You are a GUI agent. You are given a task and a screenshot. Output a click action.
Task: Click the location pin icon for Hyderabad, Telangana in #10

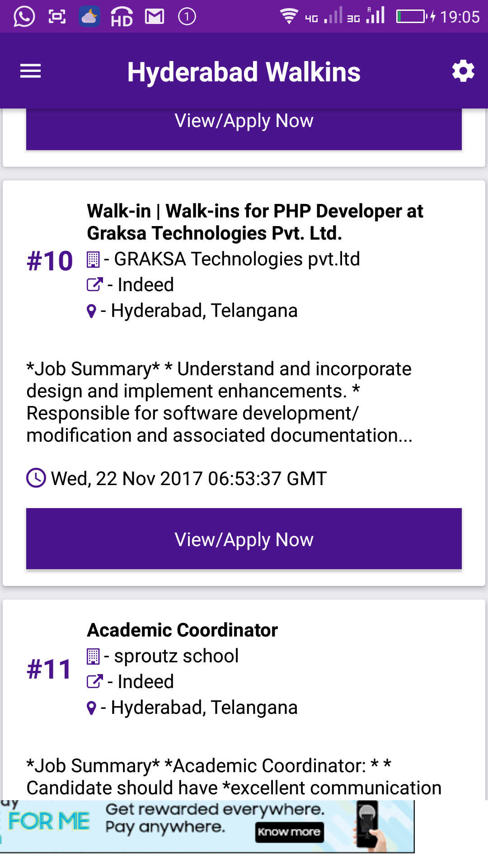tap(91, 311)
